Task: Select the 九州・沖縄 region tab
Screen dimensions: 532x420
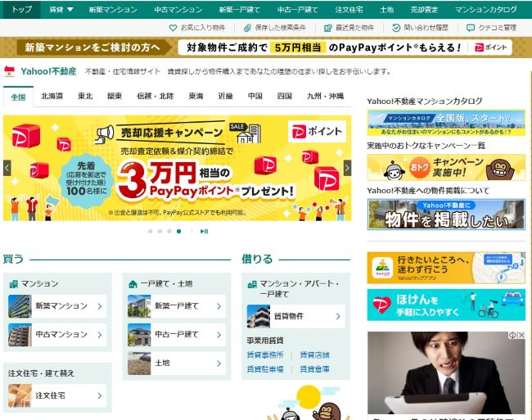Action: pyautogui.click(x=326, y=96)
